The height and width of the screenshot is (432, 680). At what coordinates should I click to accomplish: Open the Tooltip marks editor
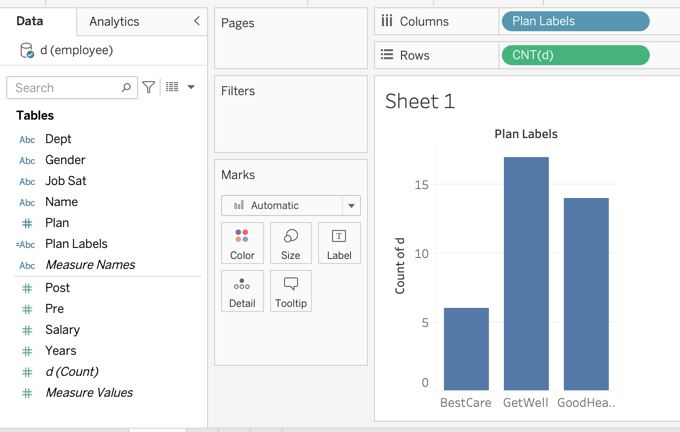tap(290, 291)
